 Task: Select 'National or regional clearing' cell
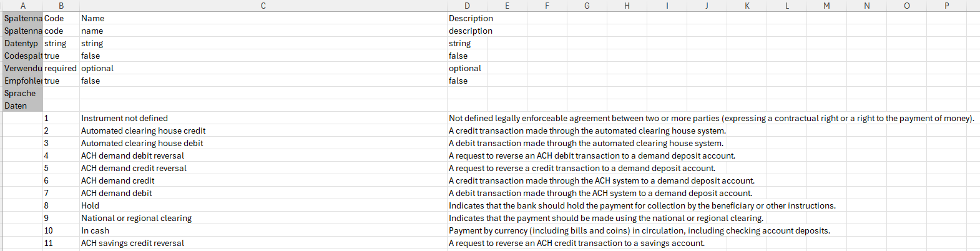[263, 218]
